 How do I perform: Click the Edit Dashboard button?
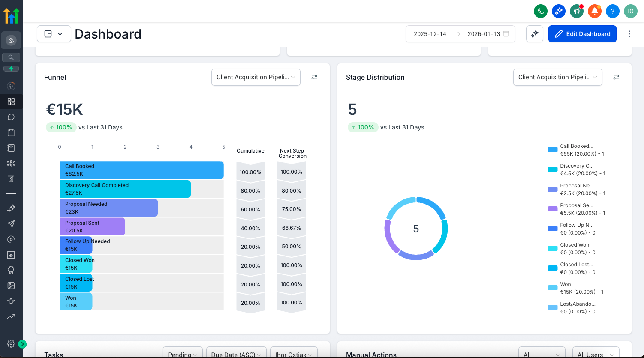tap(582, 34)
